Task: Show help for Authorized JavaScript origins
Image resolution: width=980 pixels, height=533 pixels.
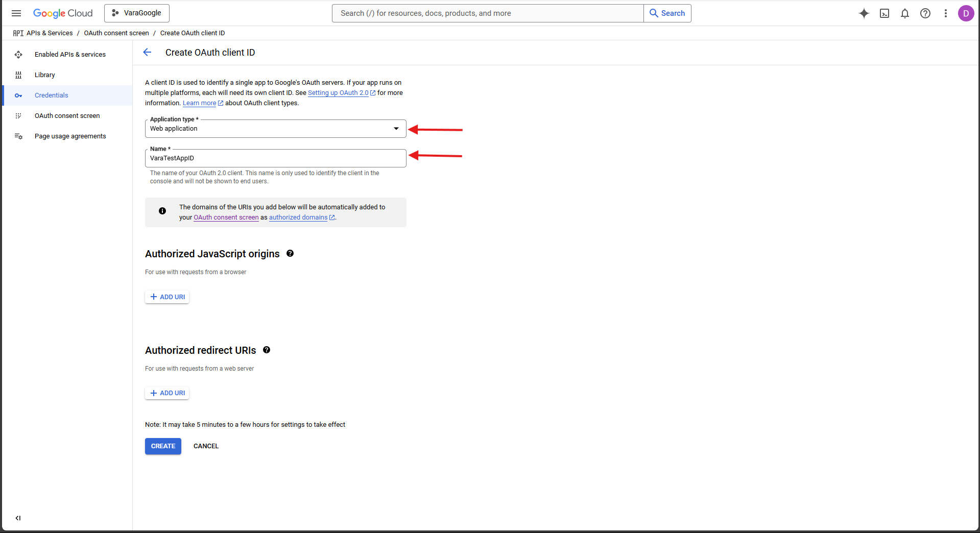Action: [x=290, y=254]
